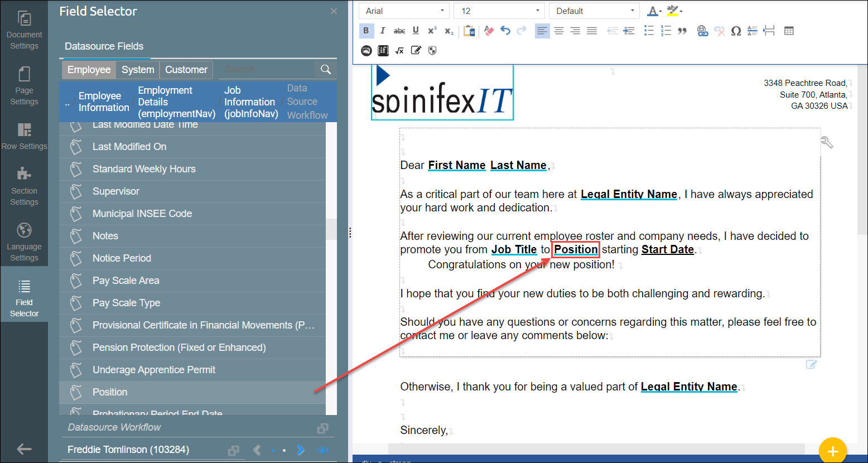The image size is (868, 463).
Task: Click the yellow plus add button
Action: pos(832,451)
